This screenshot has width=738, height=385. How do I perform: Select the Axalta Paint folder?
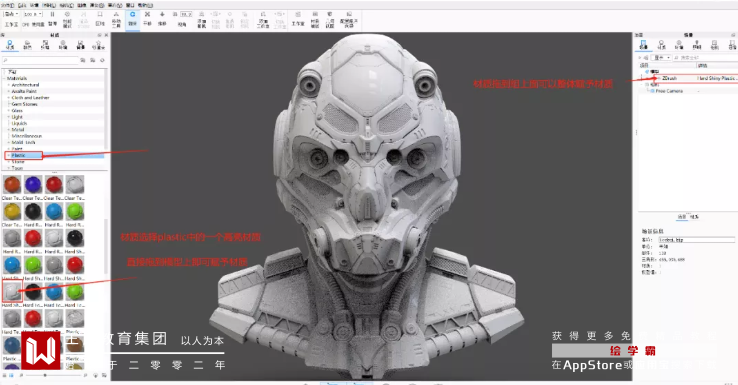[24, 91]
